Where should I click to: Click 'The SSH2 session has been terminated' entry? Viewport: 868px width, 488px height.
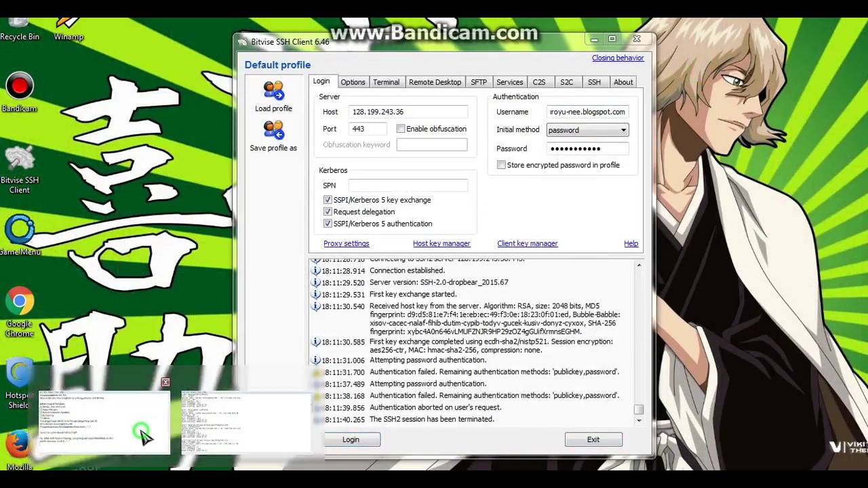(432, 420)
